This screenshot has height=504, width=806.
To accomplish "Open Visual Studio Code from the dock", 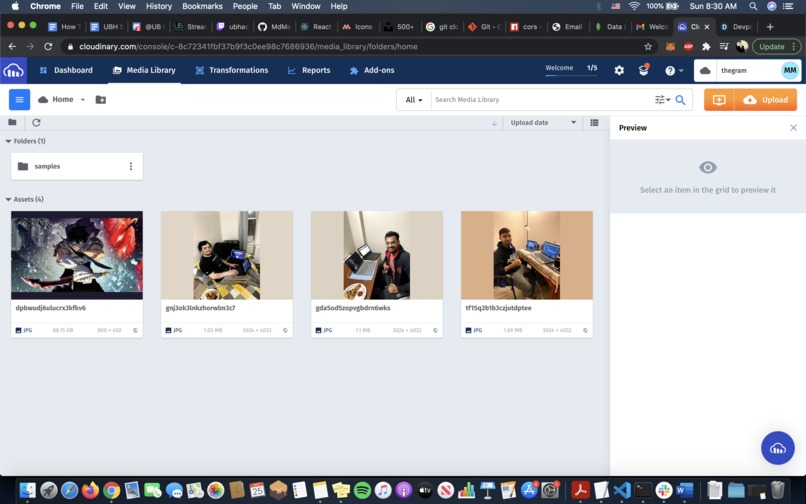I will pyautogui.click(x=622, y=490).
